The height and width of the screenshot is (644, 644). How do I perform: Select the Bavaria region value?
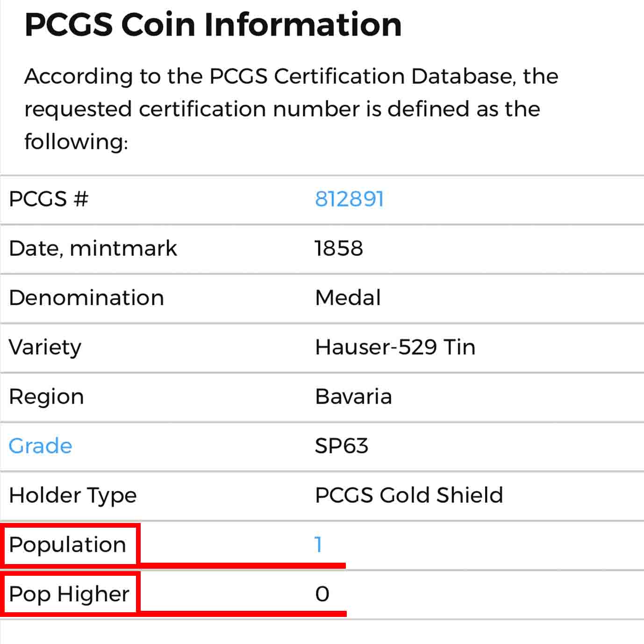point(354,397)
